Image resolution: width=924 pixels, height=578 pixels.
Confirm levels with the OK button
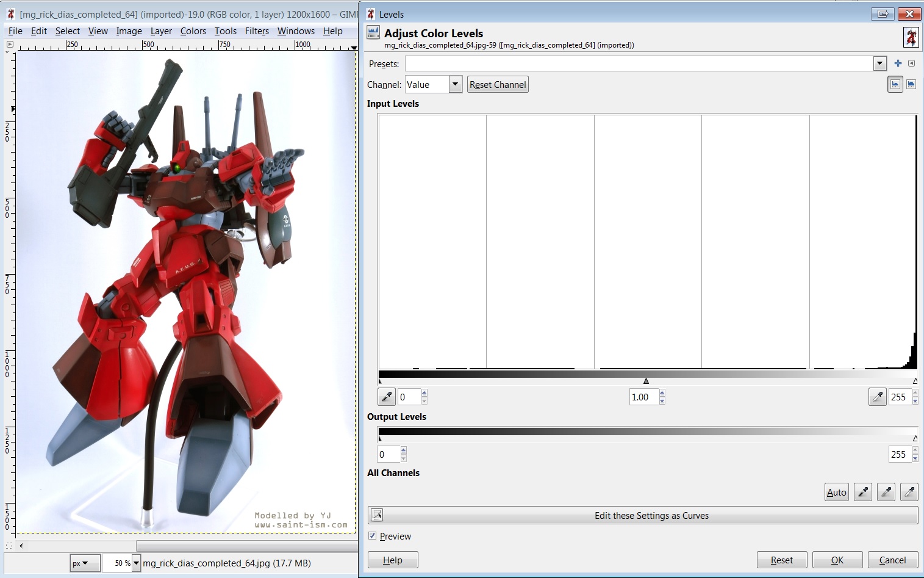[x=837, y=560]
